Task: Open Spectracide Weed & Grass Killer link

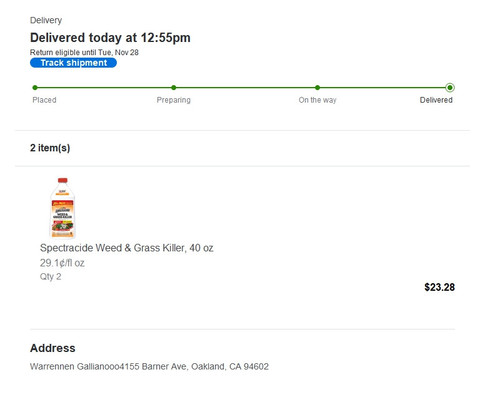Action: pyautogui.click(x=127, y=248)
